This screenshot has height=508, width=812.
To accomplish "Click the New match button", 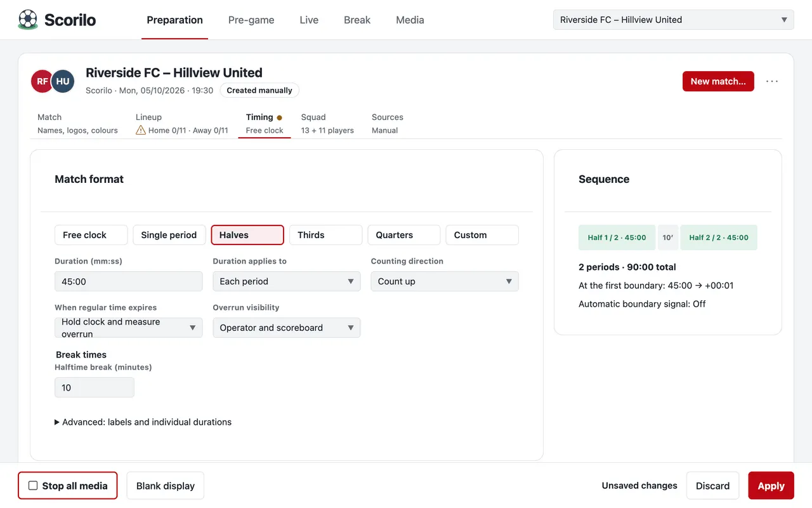I will 718,81.
